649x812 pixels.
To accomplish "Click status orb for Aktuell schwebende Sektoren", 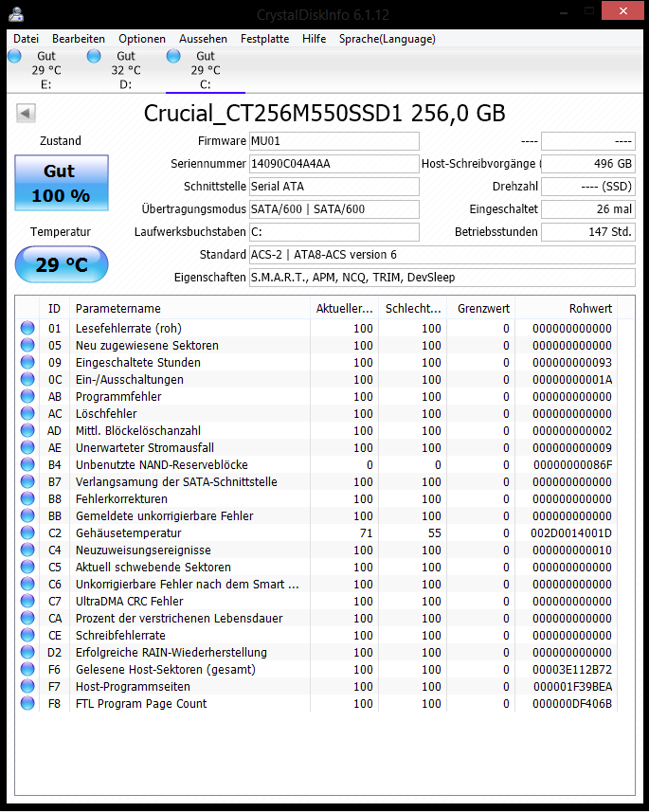I will point(27,567).
